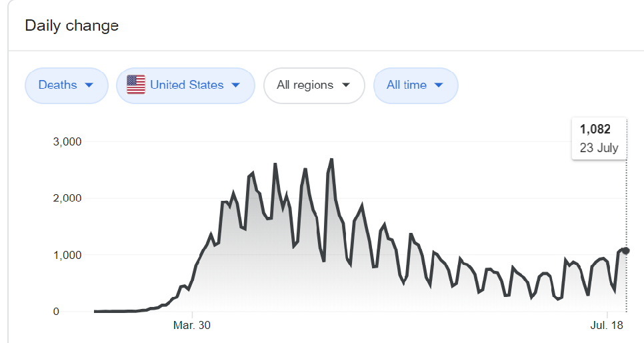Expand the United States country selector

186,85
